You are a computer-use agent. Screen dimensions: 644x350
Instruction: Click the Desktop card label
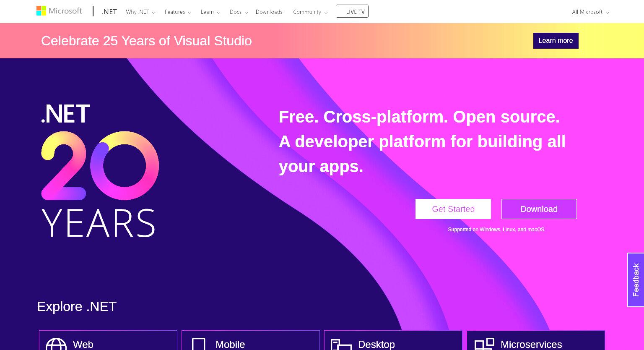click(377, 345)
